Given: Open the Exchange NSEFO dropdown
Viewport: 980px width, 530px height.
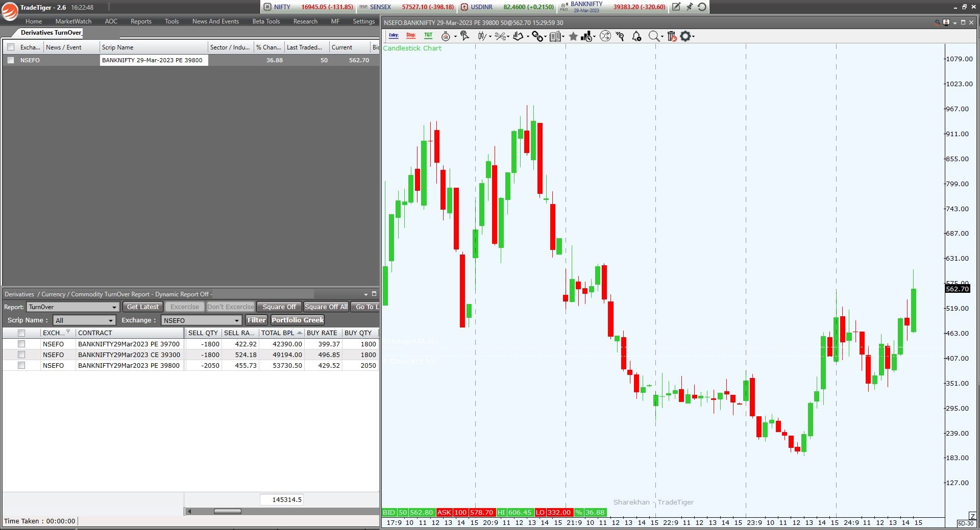Looking at the screenshot, I should [x=201, y=320].
